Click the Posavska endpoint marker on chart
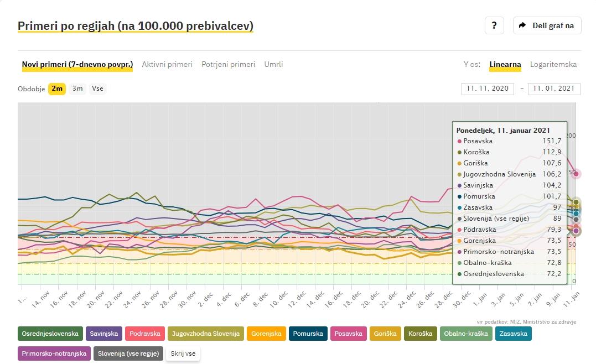This screenshot has width=596, height=364. [576, 174]
